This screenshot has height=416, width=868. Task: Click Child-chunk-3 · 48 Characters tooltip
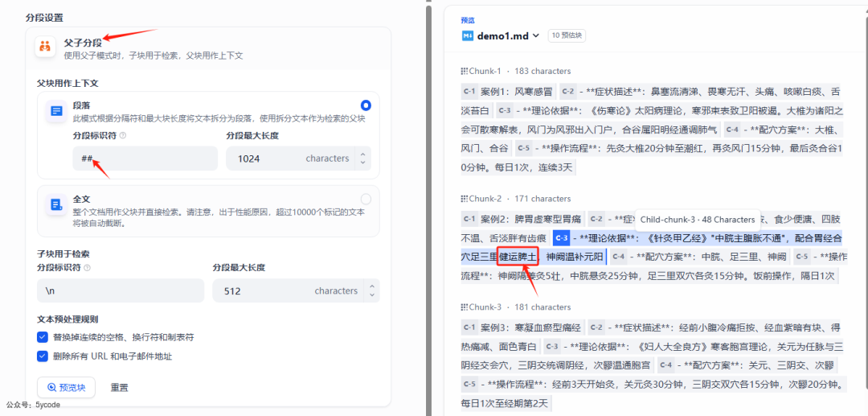coord(698,220)
